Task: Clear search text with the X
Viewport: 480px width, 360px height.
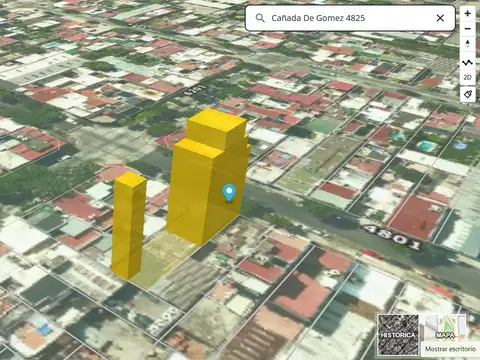Action: (440, 18)
